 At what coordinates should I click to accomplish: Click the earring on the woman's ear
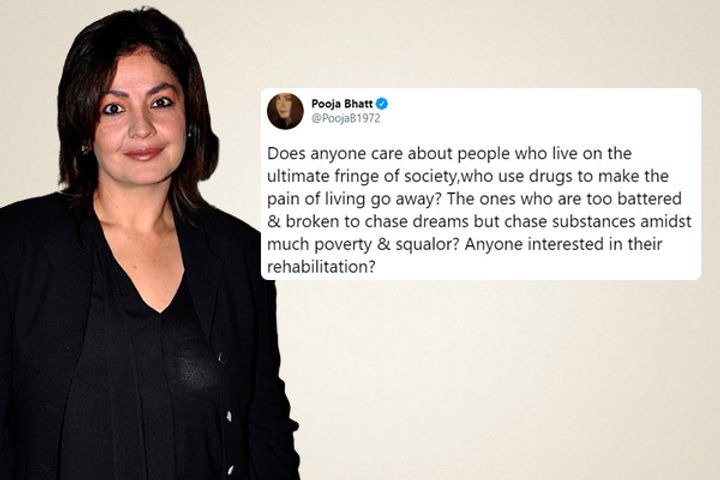tap(84, 149)
